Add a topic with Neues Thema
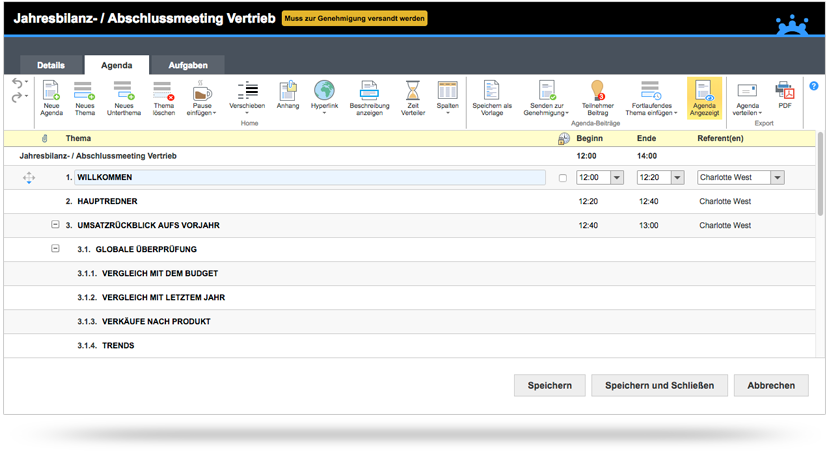The width and height of the screenshot is (829, 454). pos(85,98)
